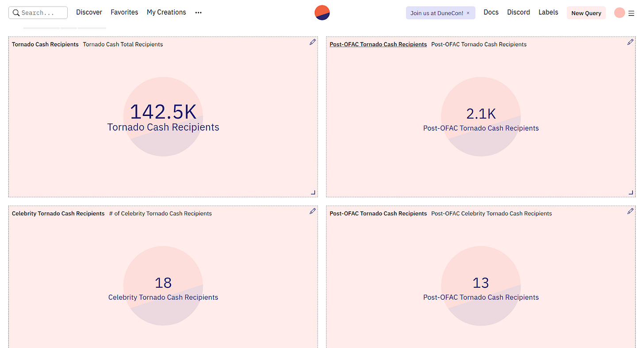Click the 13 counter value

pos(481,283)
